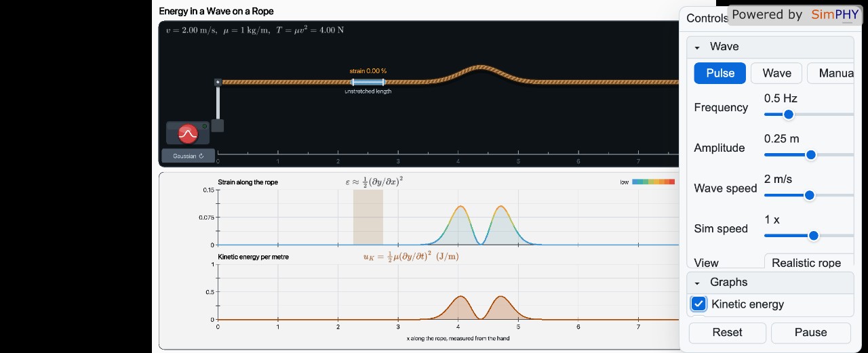Collapse the Graphs section
The width and height of the screenshot is (868, 353).
tap(770, 283)
